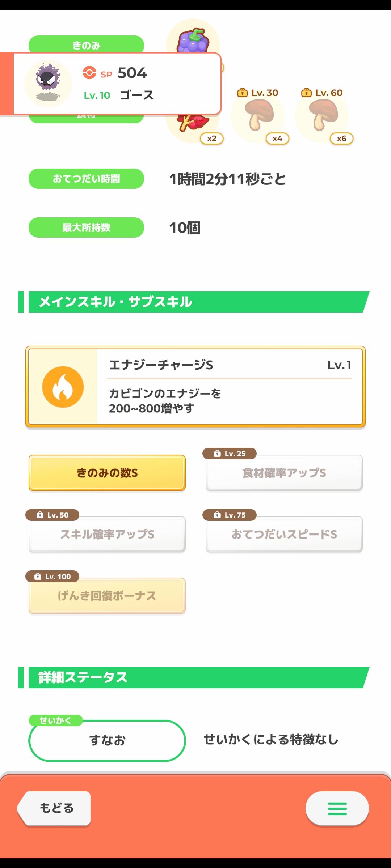
Task: Tap locked 食材確率アップS sub skill
Action: pyautogui.click(x=284, y=473)
